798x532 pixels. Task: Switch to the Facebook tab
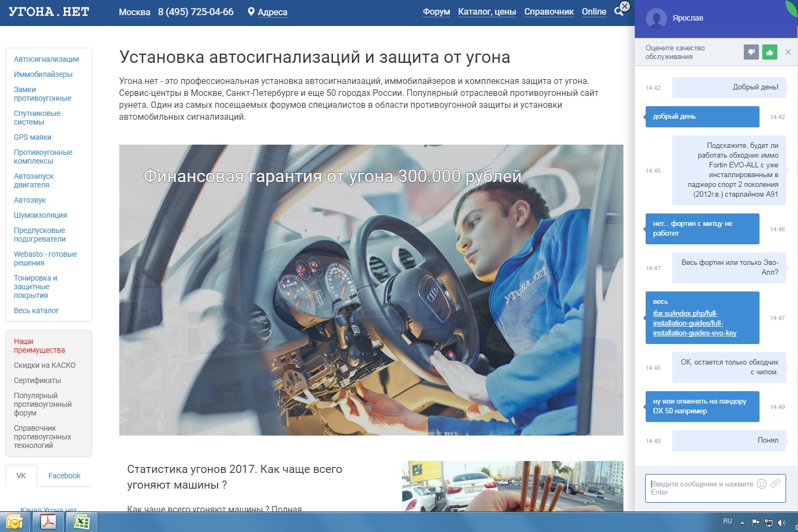64,476
